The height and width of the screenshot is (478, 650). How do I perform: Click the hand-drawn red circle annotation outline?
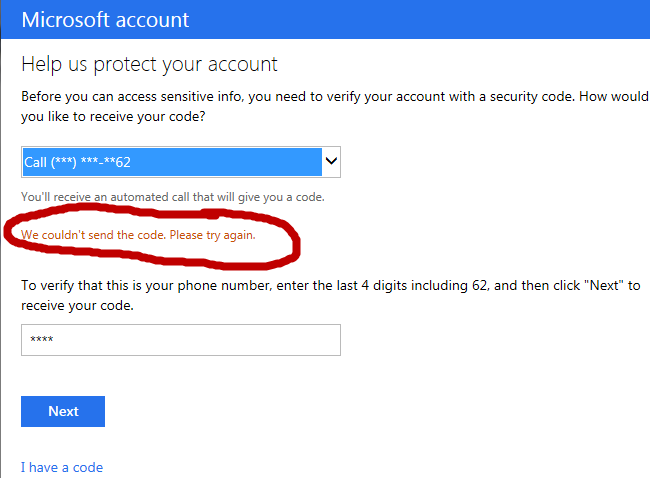tap(294, 241)
